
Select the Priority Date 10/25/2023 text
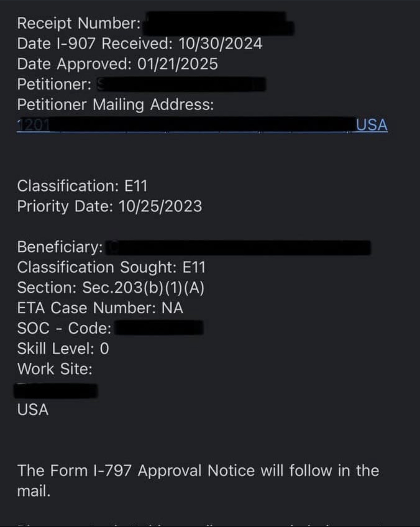point(110,206)
